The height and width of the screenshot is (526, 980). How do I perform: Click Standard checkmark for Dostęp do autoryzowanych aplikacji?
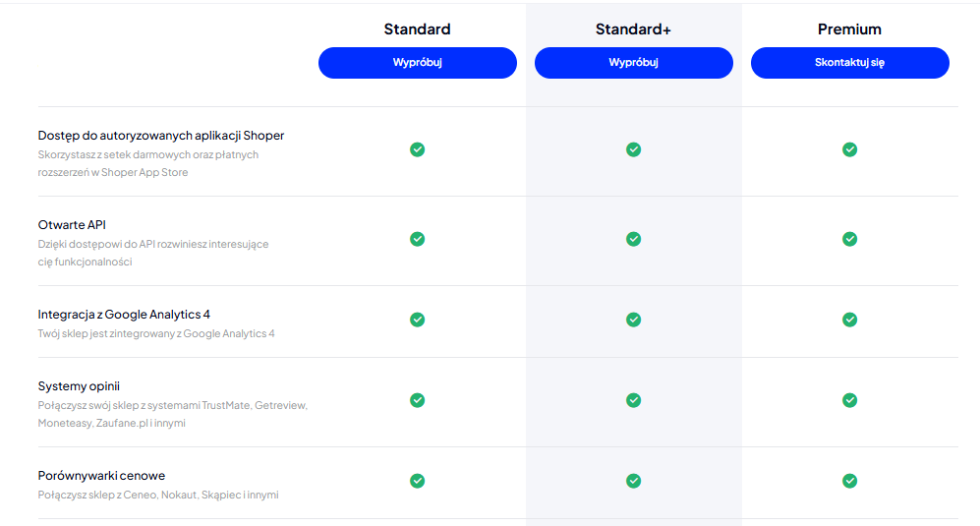[x=418, y=149]
